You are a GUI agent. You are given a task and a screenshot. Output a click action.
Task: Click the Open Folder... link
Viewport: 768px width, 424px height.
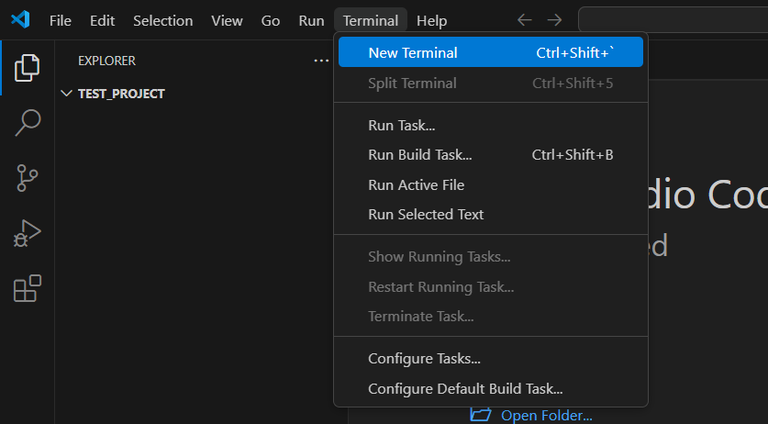pyautogui.click(x=545, y=415)
